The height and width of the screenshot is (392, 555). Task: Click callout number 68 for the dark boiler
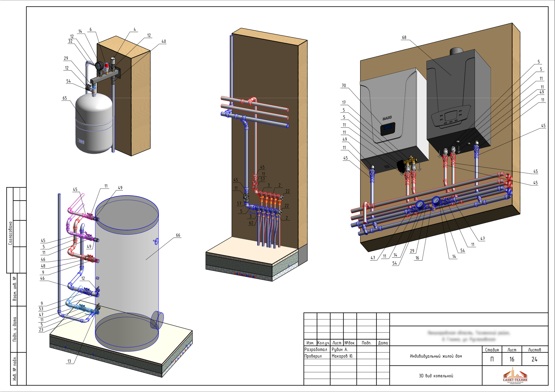coord(404,38)
